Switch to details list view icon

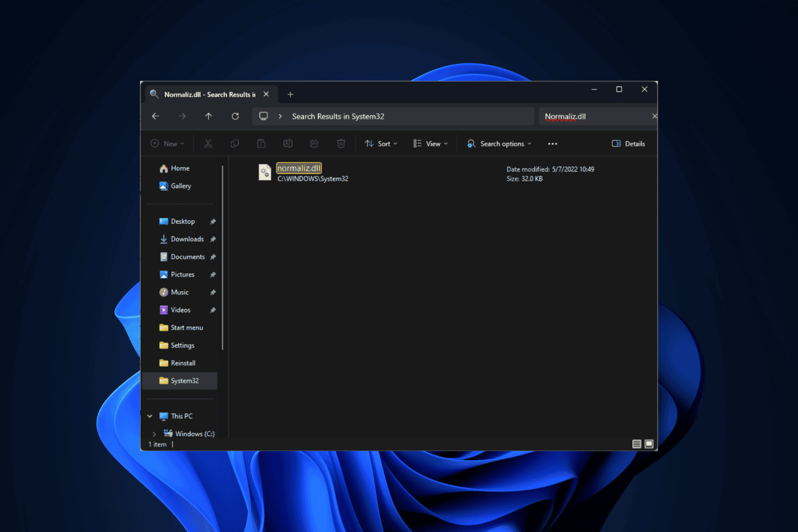coord(636,444)
